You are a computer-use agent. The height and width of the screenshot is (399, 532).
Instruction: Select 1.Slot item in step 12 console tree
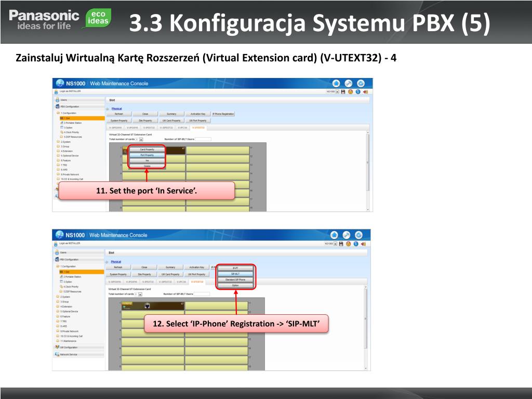(x=82, y=272)
